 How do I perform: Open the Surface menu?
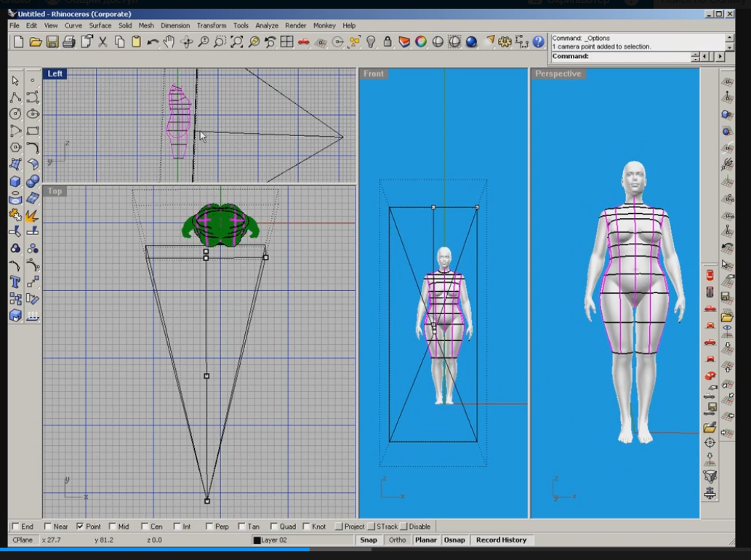(100, 25)
